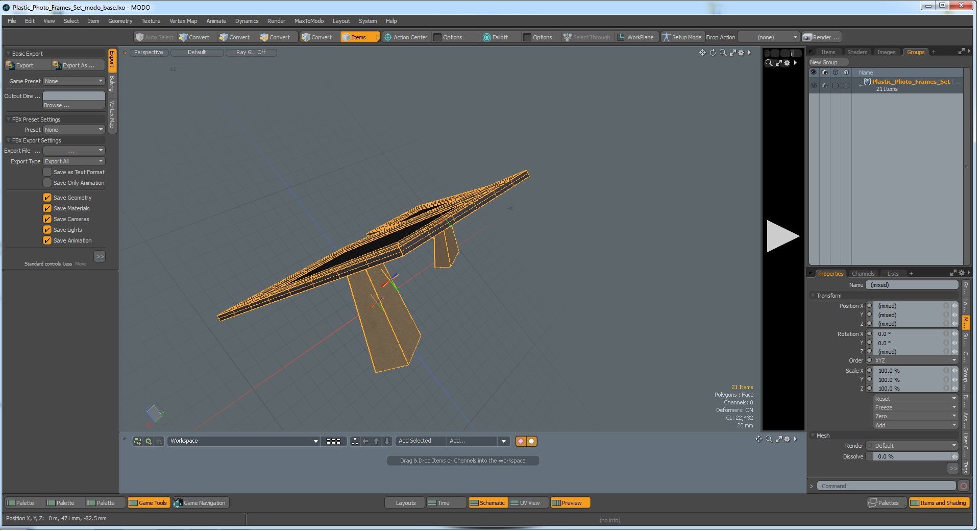Uncheck Save Materials checkbox
Image resolution: width=980 pixels, height=531 pixels.
click(47, 208)
